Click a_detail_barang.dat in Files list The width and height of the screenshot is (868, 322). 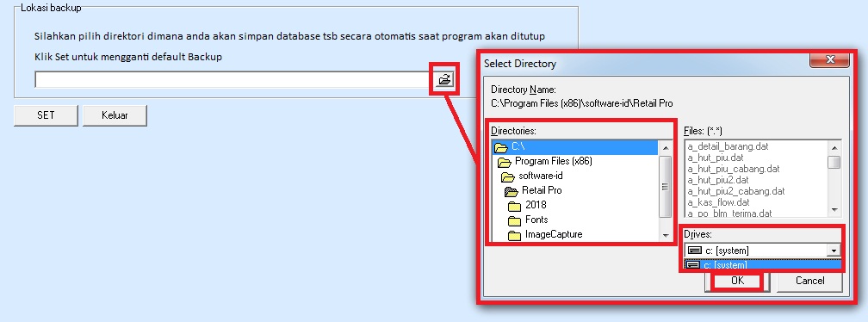tap(728, 147)
